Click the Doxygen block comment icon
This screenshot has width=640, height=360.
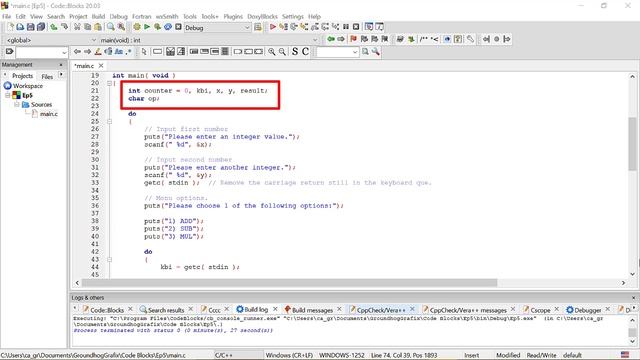(x=424, y=39)
